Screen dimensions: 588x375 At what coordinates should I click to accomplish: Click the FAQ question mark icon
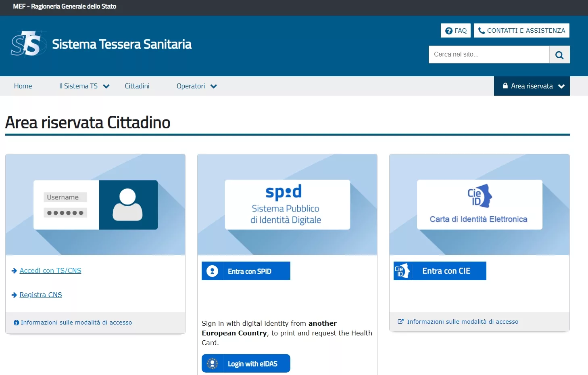tap(448, 31)
